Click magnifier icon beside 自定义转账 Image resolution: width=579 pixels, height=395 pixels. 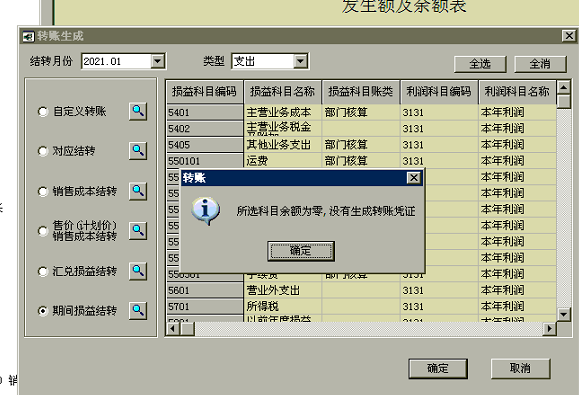[138, 111]
